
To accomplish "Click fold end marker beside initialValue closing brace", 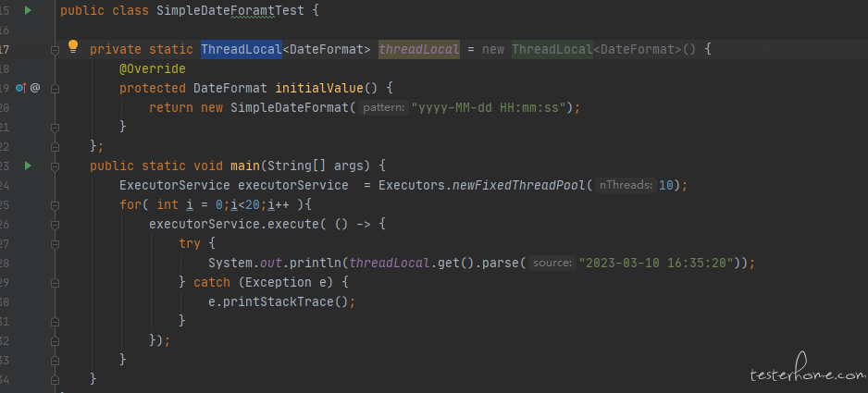I will click(55, 128).
